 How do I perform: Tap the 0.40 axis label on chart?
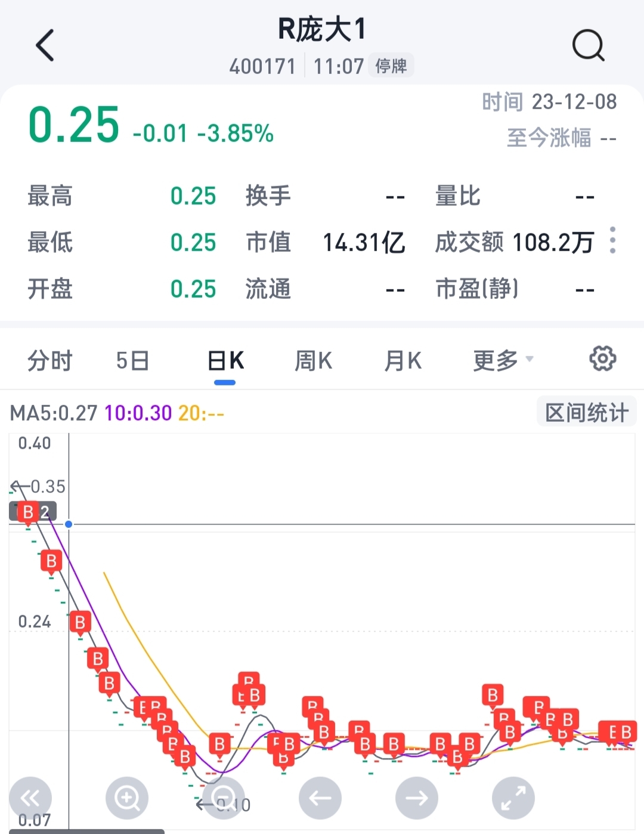pyautogui.click(x=35, y=443)
